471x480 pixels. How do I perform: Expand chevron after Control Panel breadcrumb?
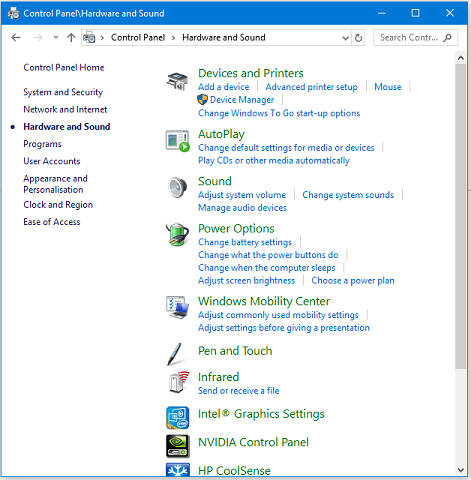click(173, 38)
